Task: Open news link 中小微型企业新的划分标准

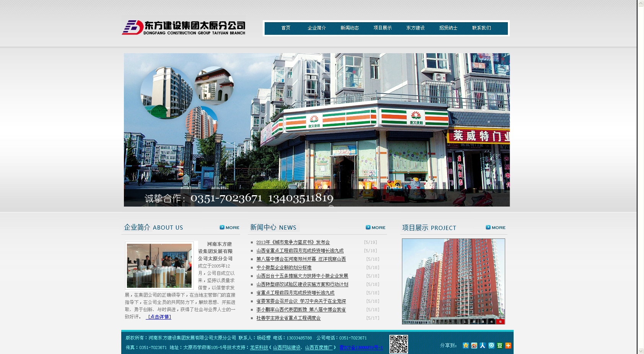Action: [x=284, y=268]
